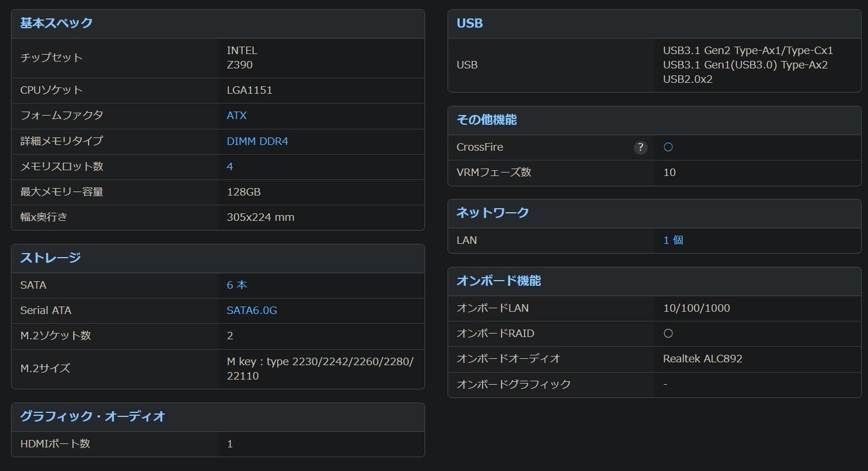Click the SATA "6 本" link
The height and width of the screenshot is (471, 868).
(236, 285)
